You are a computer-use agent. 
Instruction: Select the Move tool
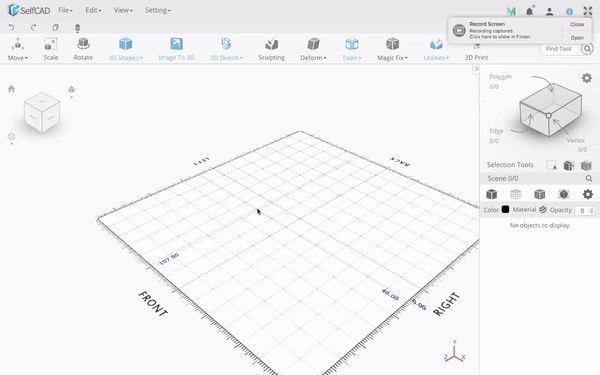pos(18,49)
